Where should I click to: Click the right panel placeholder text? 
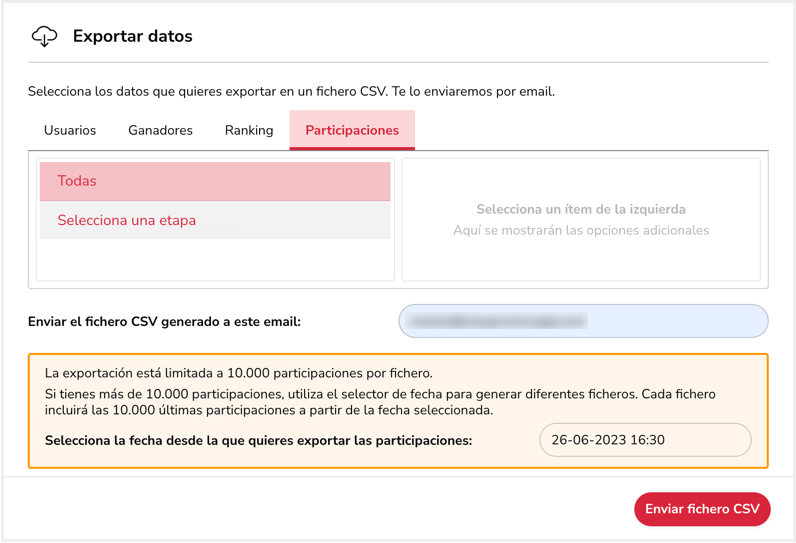coord(581,220)
